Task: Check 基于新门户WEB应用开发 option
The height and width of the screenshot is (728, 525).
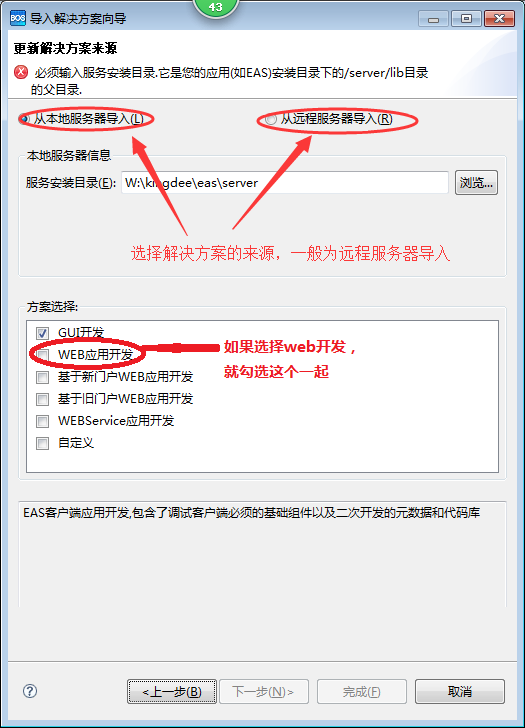Action: [x=42, y=377]
